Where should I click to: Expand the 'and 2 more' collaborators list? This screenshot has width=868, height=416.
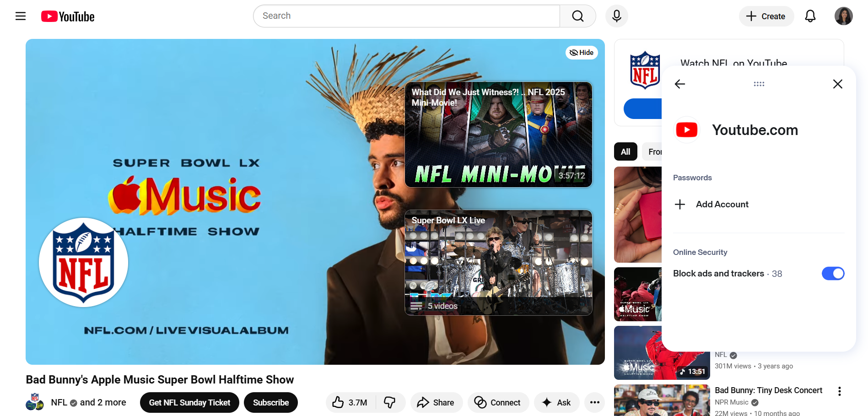[x=103, y=402]
